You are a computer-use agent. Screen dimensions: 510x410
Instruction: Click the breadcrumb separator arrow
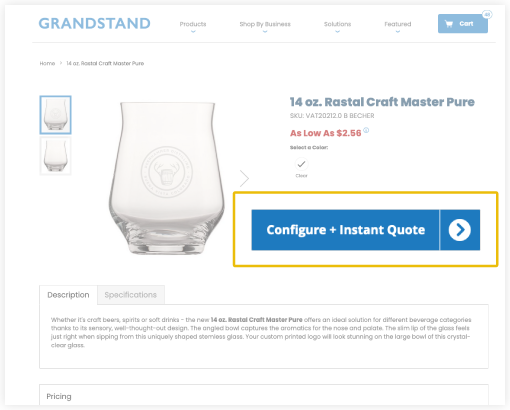point(61,63)
